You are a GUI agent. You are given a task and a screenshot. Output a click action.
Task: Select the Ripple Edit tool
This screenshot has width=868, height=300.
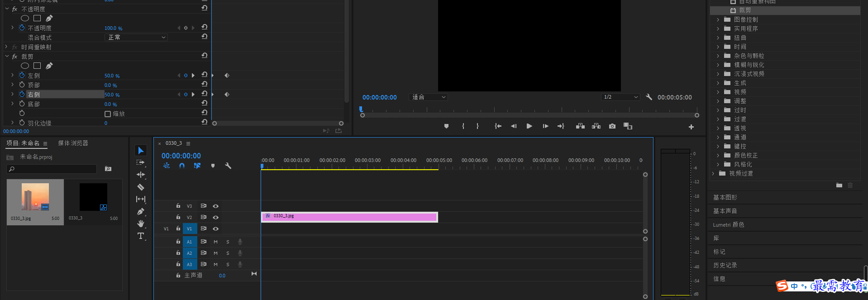141,175
